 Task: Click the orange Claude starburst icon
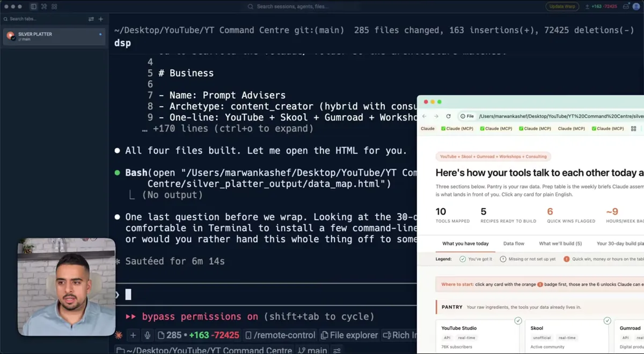(119, 335)
